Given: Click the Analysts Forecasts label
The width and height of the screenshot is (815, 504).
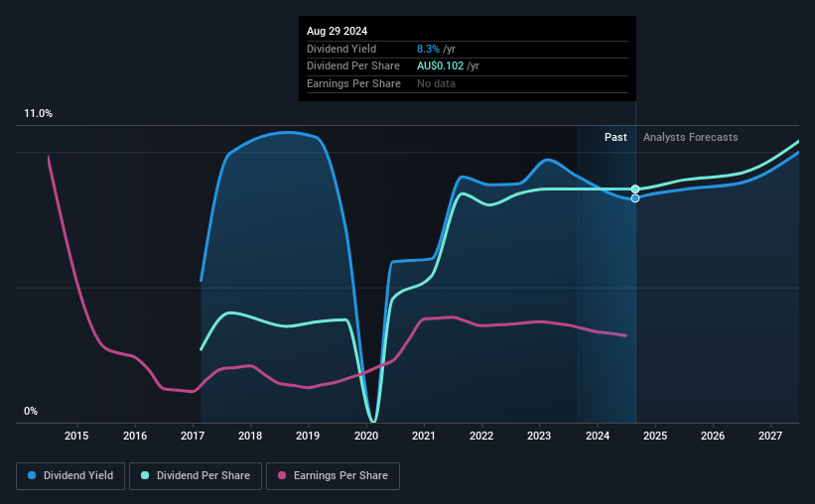Looking at the screenshot, I should (690, 137).
